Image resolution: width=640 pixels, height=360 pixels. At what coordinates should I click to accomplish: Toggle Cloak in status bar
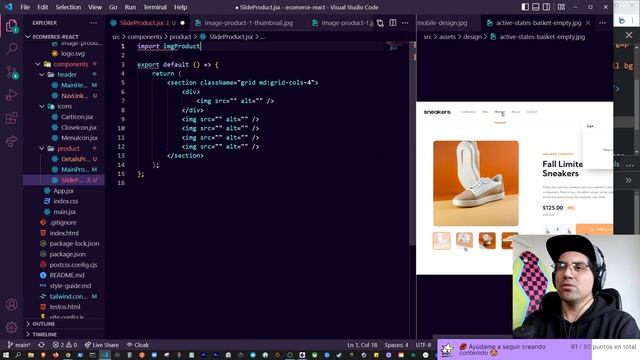[138, 345]
